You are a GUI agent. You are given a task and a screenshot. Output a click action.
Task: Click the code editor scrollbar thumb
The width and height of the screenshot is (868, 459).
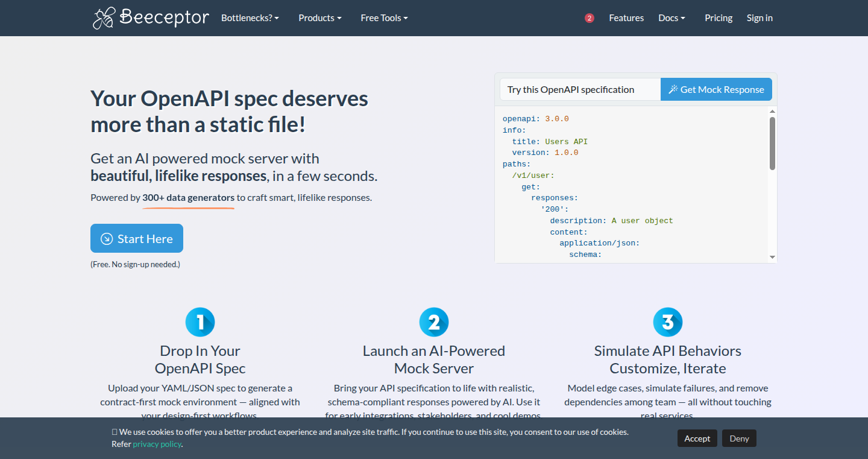pyautogui.click(x=773, y=144)
